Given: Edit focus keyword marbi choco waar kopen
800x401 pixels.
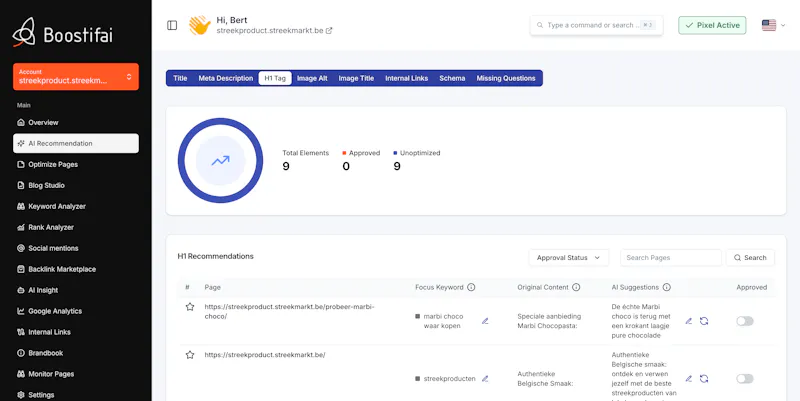Looking at the screenshot, I should pyautogui.click(x=485, y=321).
